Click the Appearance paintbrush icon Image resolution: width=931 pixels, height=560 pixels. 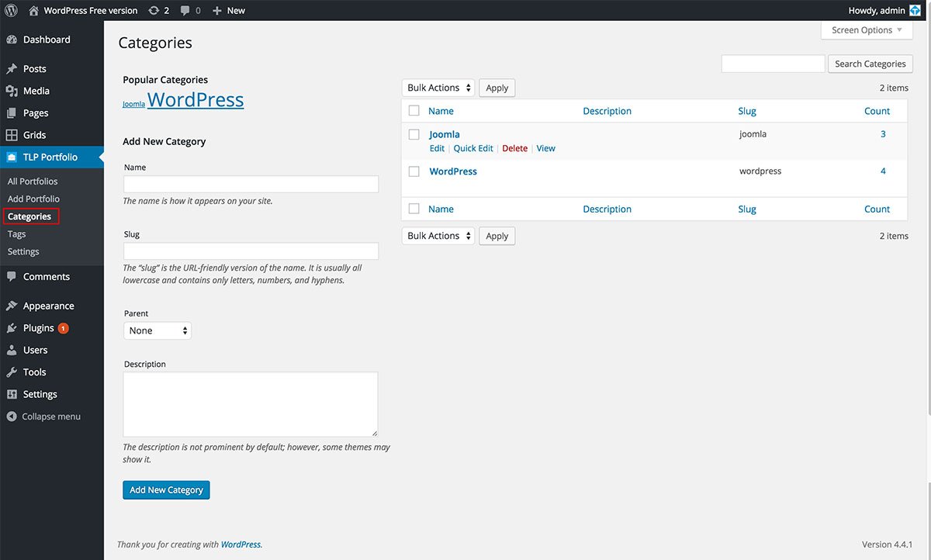point(12,306)
